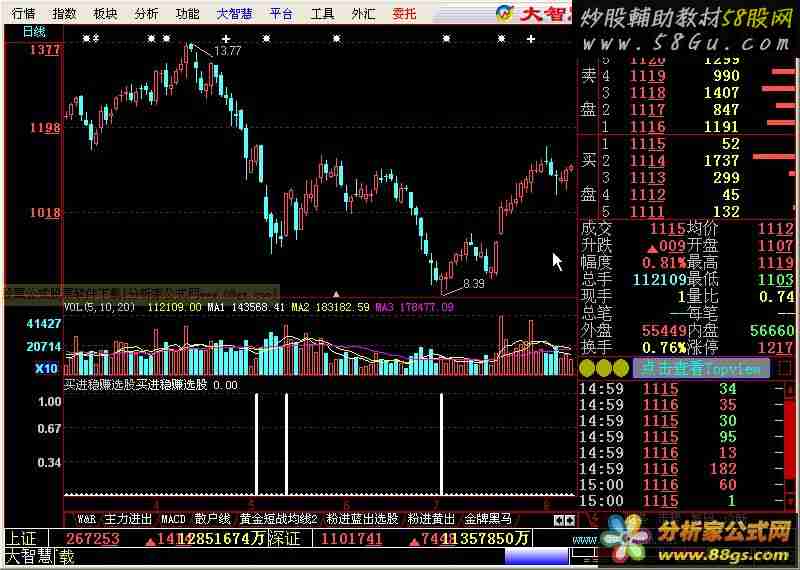The width and height of the screenshot is (800, 570).
Task: Open the 指数 menu
Action: click(x=64, y=13)
